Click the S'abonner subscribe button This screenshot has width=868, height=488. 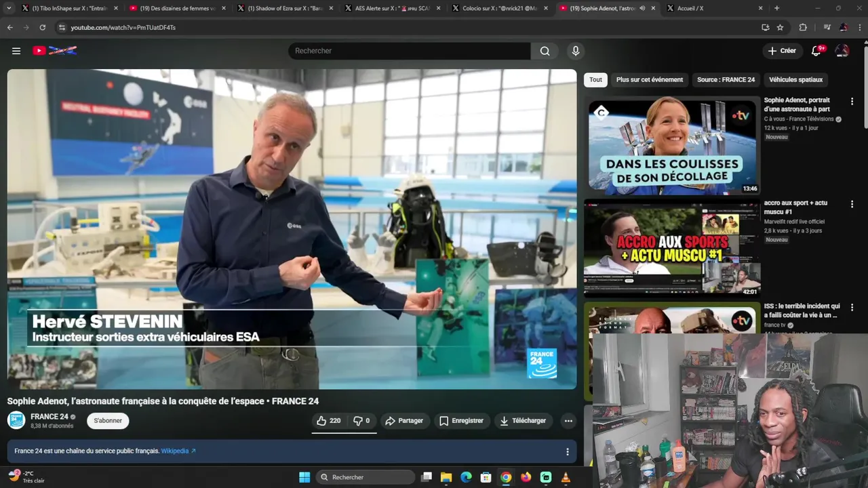pyautogui.click(x=108, y=421)
